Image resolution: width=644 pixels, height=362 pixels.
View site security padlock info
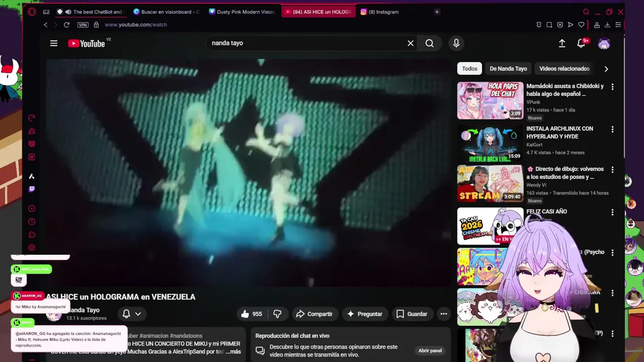[x=96, y=25]
